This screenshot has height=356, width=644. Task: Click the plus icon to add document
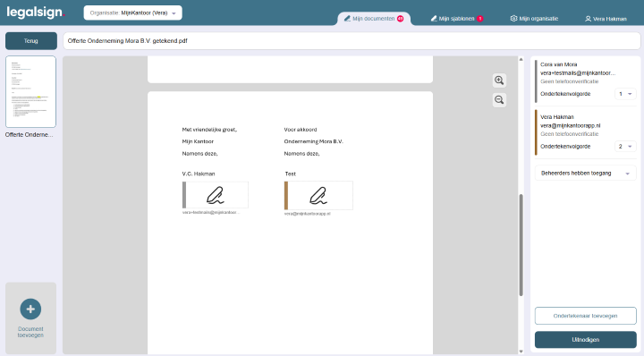(x=30, y=309)
